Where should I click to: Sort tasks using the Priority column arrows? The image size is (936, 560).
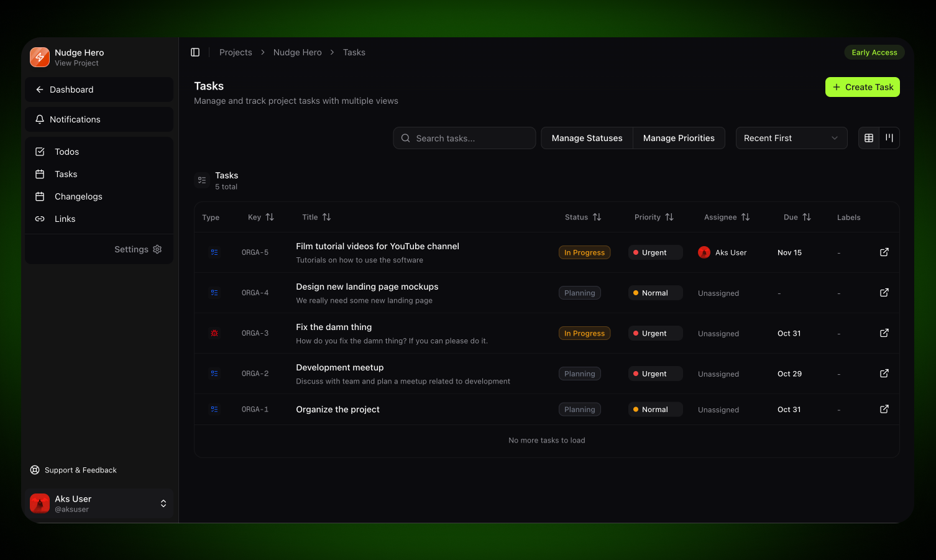[x=670, y=217]
